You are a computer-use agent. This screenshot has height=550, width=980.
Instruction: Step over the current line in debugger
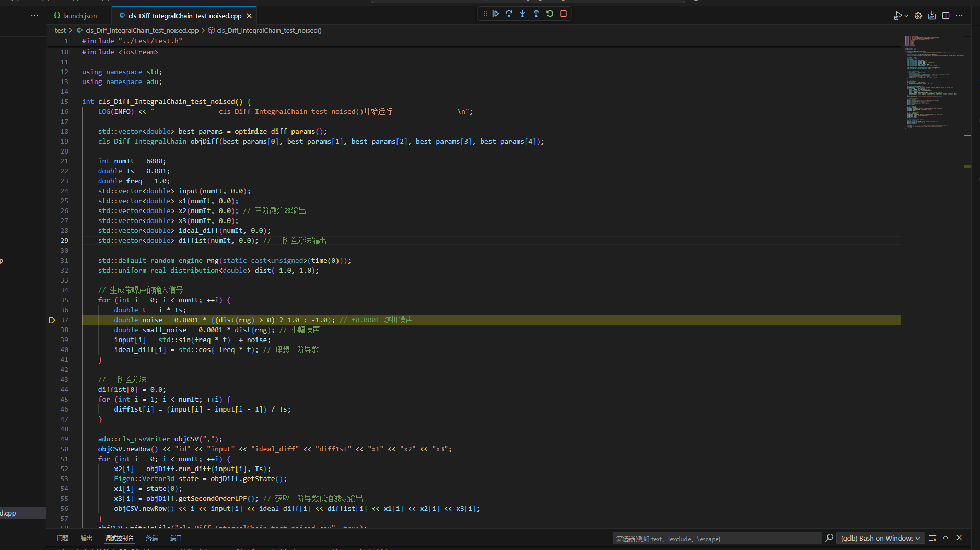click(x=509, y=14)
